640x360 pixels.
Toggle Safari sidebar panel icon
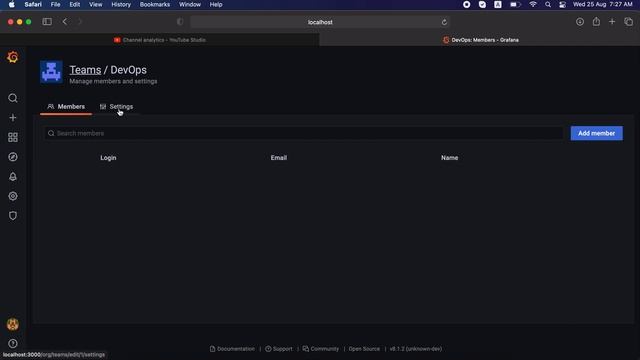(x=47, y=22)
